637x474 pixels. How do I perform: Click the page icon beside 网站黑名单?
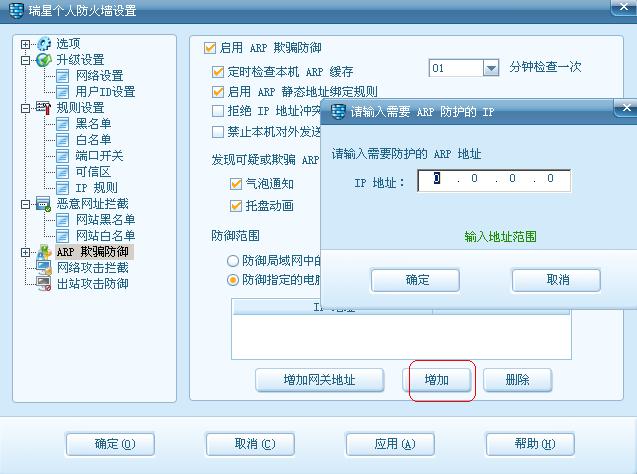pyautogui.click(x=62, y=220)
